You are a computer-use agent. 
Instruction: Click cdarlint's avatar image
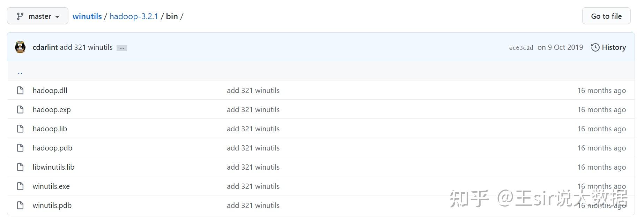click(x=20, y=47)
